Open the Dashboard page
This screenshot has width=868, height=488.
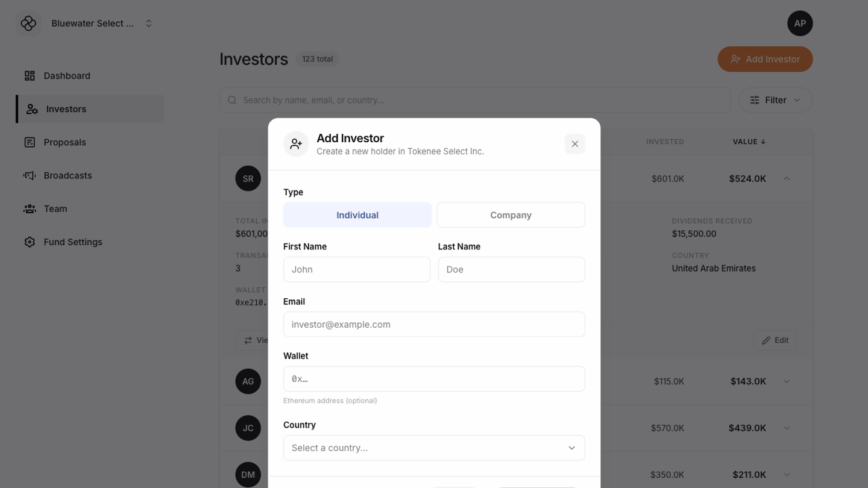click(67, 76)
